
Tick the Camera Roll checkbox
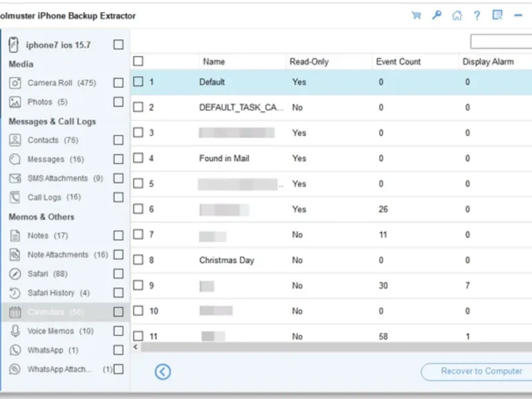click(118, 82)
